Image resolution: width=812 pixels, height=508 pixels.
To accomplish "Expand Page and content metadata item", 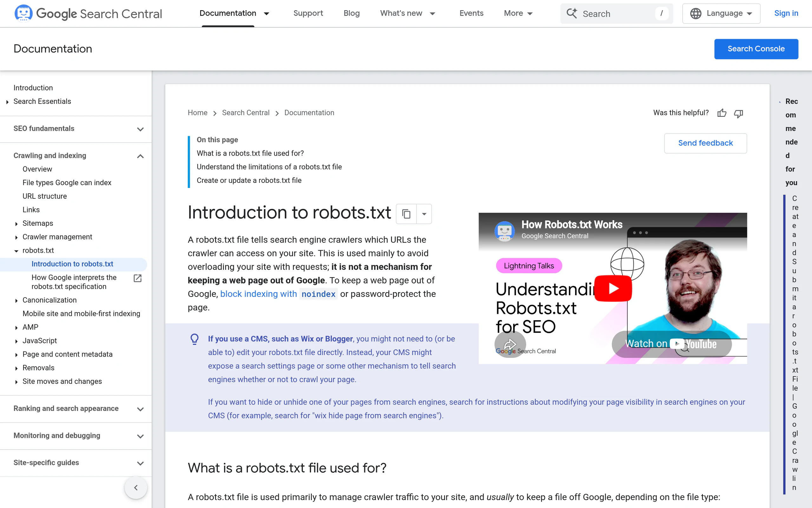I will (16, 354).
